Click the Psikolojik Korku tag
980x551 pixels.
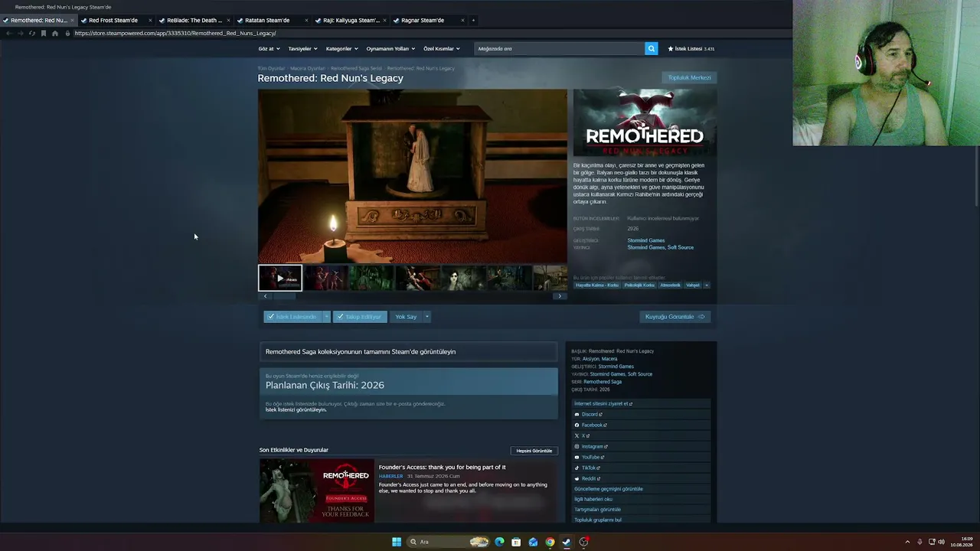(x=639, y=285)
